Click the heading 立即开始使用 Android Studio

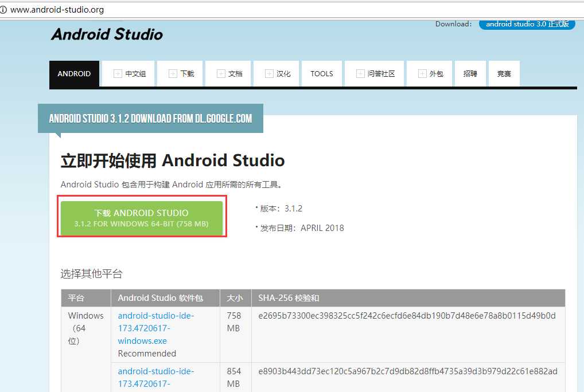coord(173,160)
